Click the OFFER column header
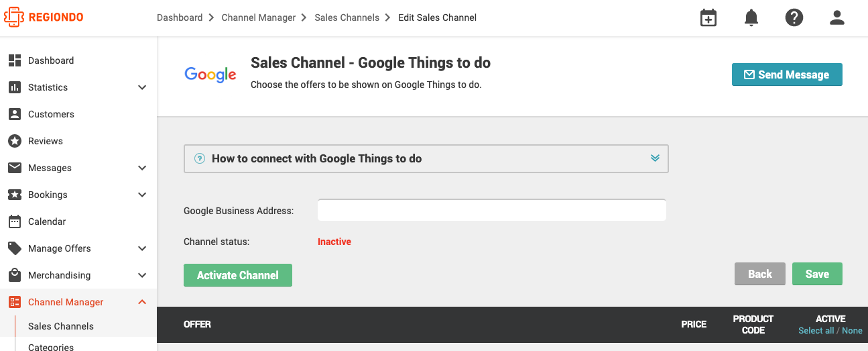This screenshot has height=351, width=868. (x=197, y=324)
